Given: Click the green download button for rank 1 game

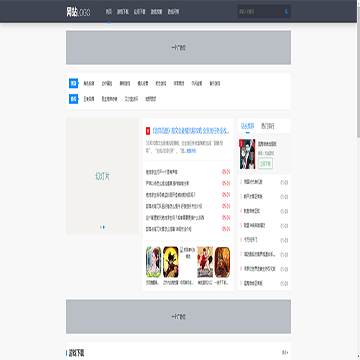Looking at the screenshot, I should 265,164.
